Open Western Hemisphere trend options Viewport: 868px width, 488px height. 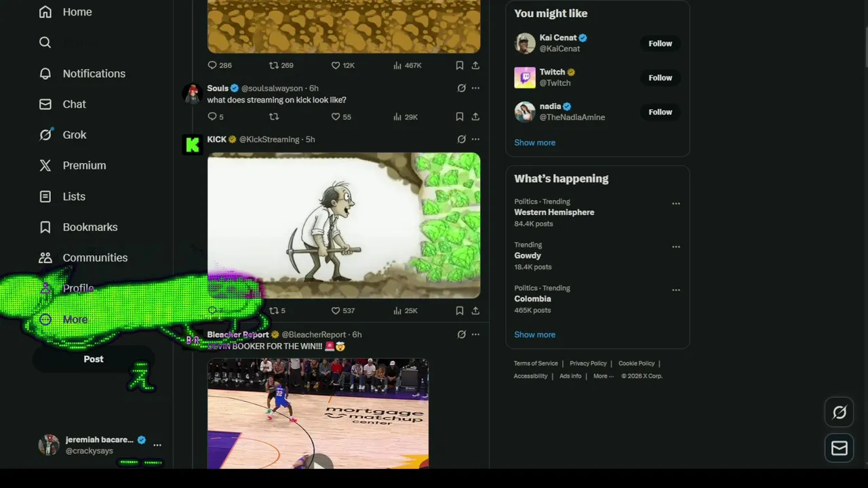pos(676,203)
